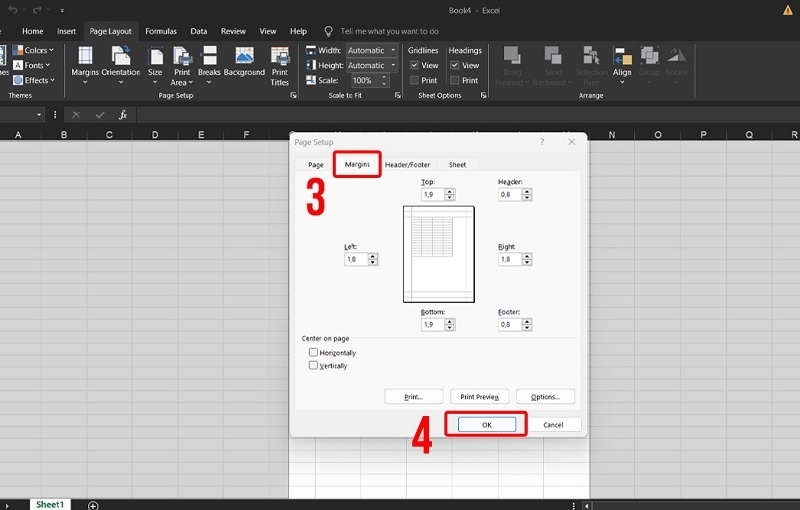The image size is (800, 510).
Task: Open the Margins icon in the ribbon
Action: point(85,58)
